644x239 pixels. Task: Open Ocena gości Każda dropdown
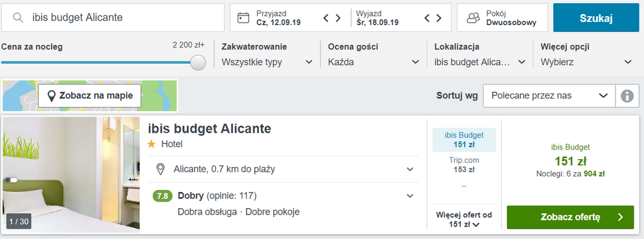pos(374,62)
